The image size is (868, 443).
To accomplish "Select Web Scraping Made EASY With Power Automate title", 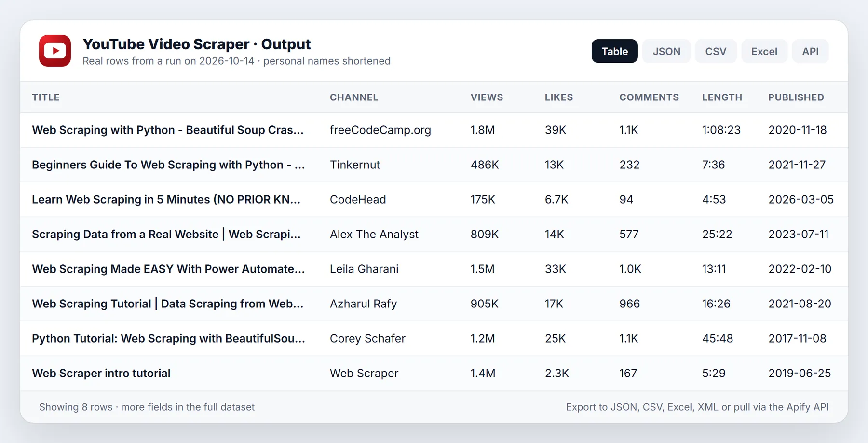I will 168,269.
